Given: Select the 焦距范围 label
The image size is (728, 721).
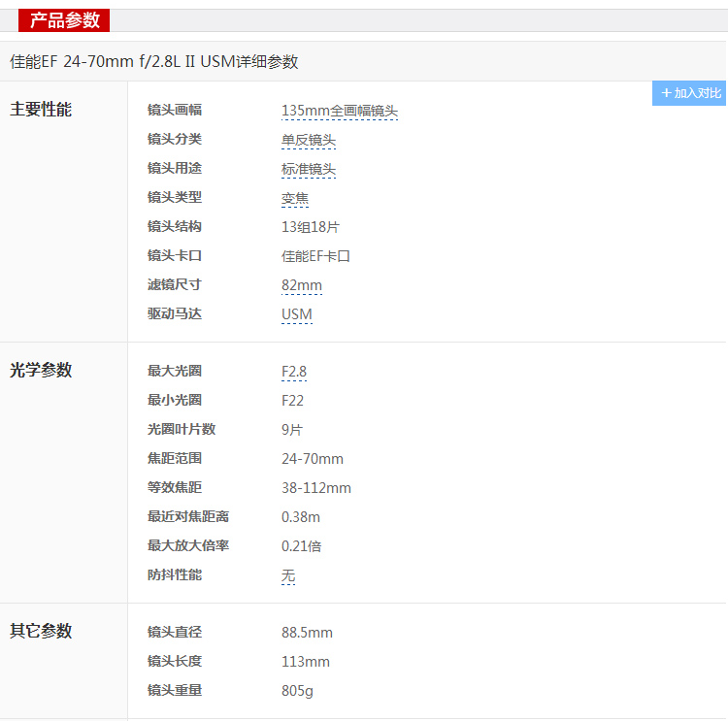Looking at the screenshot, I should pos(175,459).
